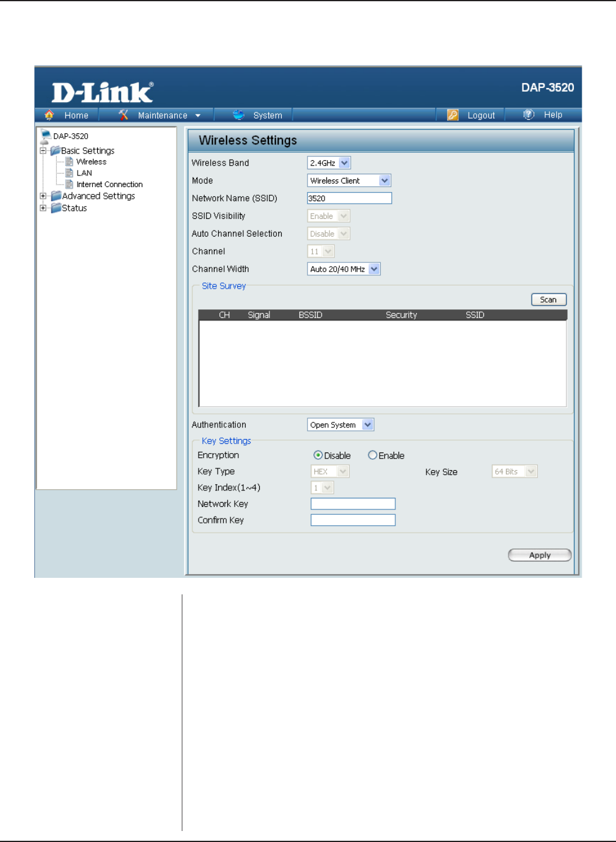Click the Network Name (SSID) field

(x=349, y=198)
